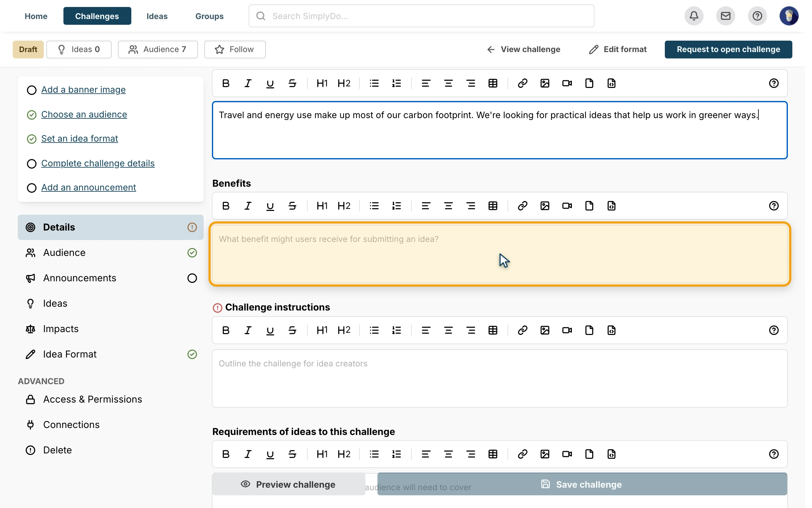Screen dimensions: 812x508
Task: Open the help icon in top bar
Action: [x=757, y=16]
